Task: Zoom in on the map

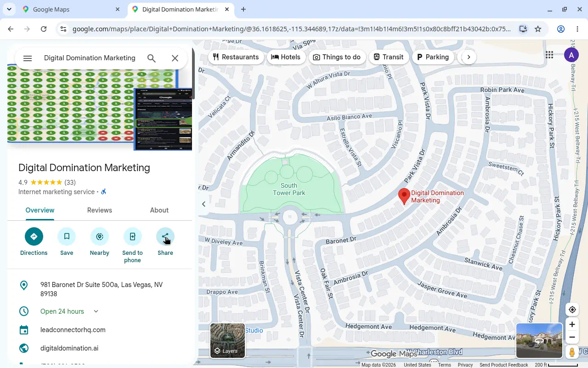Action: [572, 324]
